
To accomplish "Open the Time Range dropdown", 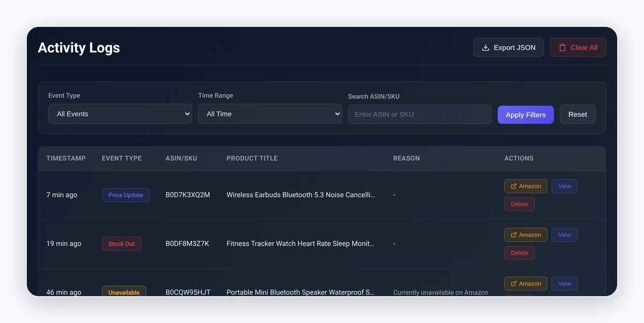I will pyautogui.click(x=270, y=114).
